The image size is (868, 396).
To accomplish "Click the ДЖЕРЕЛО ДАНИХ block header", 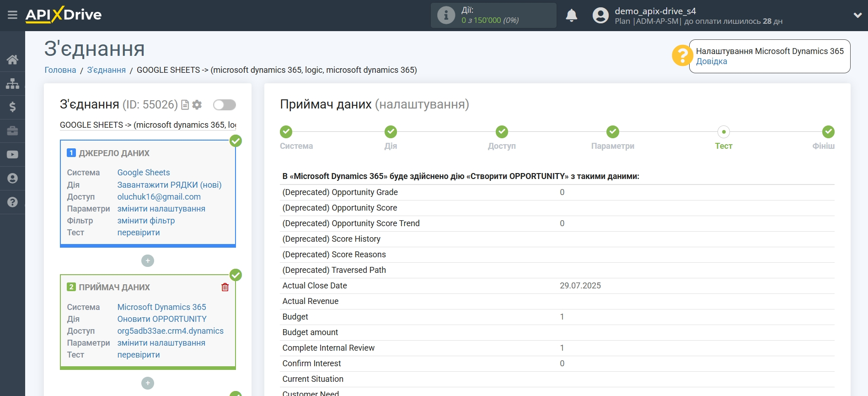I will click(x=114, y=153).
